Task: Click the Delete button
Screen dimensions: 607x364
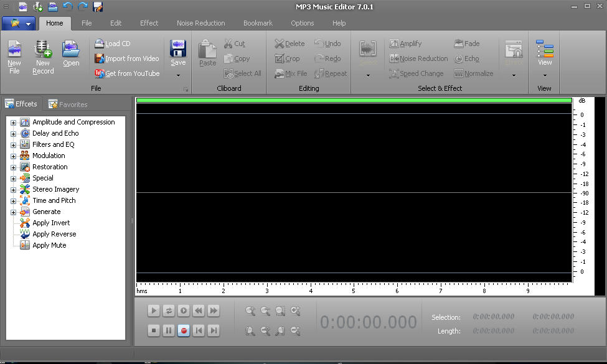Action: click(x=290, y=44)
